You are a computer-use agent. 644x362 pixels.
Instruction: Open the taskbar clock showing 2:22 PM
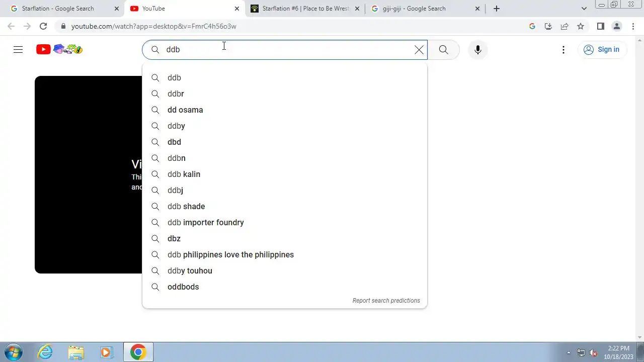coord(618,352)
